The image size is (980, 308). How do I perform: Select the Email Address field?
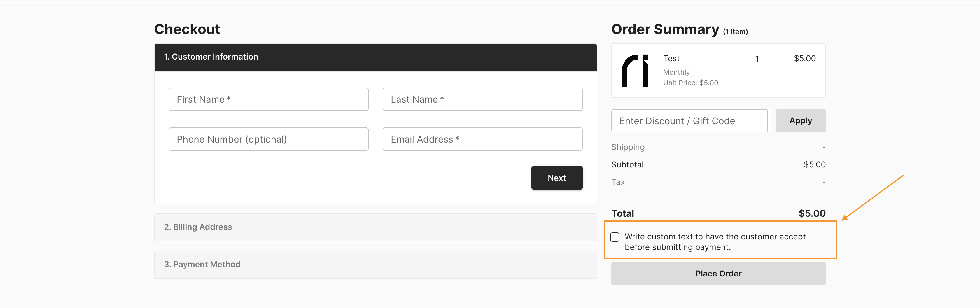[482, 139]
